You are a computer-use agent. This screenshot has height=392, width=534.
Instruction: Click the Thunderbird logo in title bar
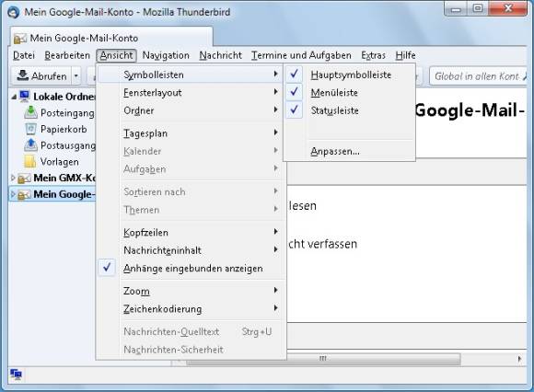coord(13,12)
